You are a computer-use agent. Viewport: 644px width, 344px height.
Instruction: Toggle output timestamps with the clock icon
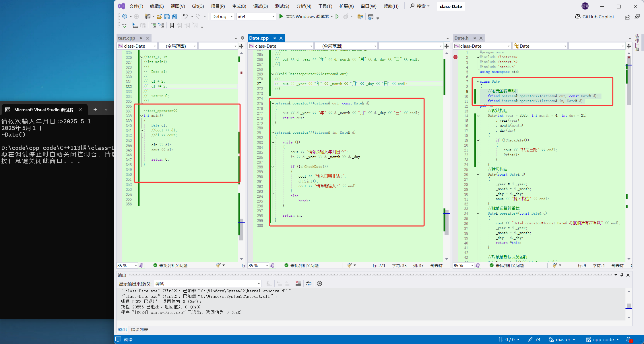[319, 283]
